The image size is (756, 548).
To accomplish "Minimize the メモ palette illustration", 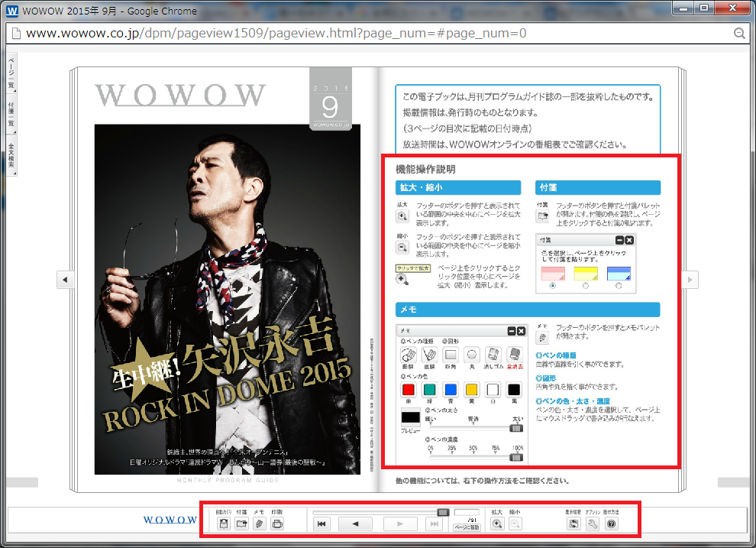I will (x=512, y=331).
